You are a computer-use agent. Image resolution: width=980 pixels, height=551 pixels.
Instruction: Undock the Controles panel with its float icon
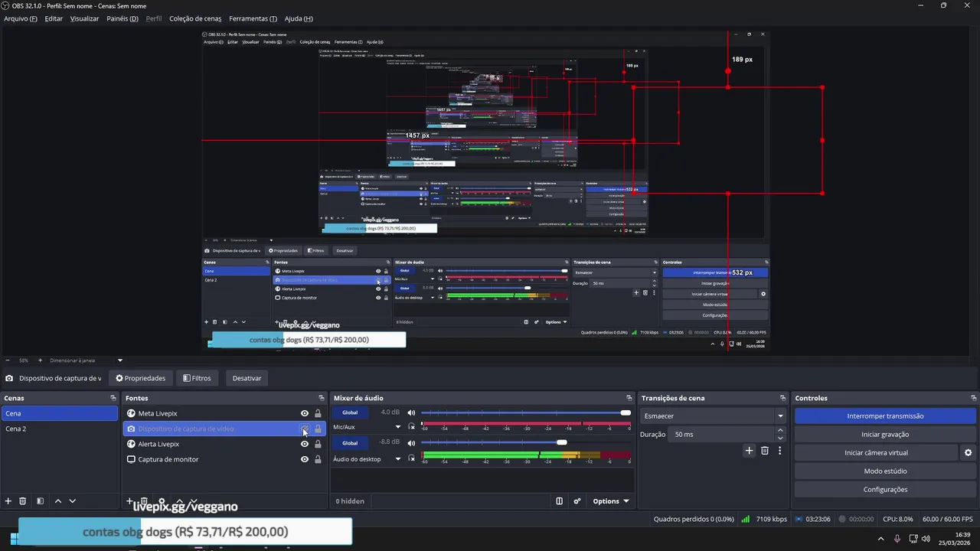click(974, 398)
